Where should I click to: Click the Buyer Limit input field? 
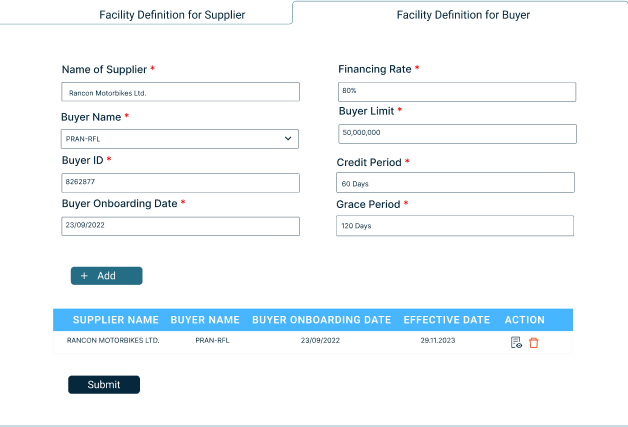click(457, 134)
